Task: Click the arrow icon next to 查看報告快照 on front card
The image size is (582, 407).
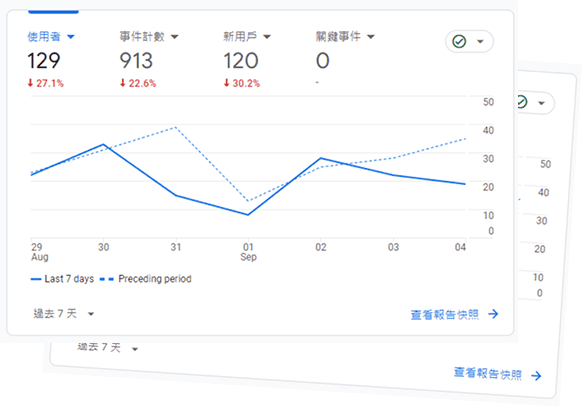Action: coord(493,314)
